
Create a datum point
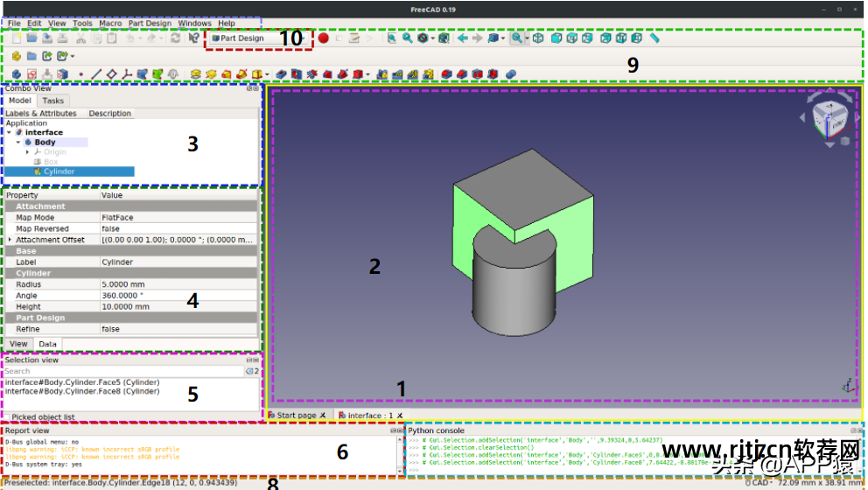pyautogui.click(x=80, y=73)
